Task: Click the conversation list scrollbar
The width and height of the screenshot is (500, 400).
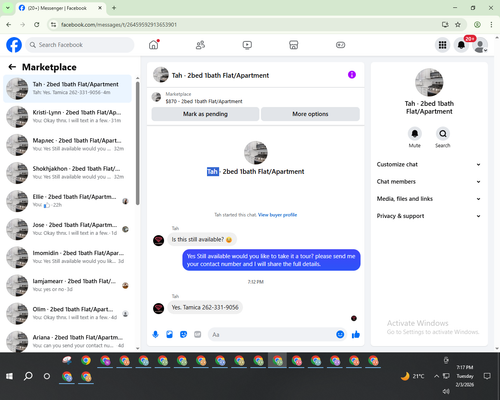Action: click(x=138, y=143)
